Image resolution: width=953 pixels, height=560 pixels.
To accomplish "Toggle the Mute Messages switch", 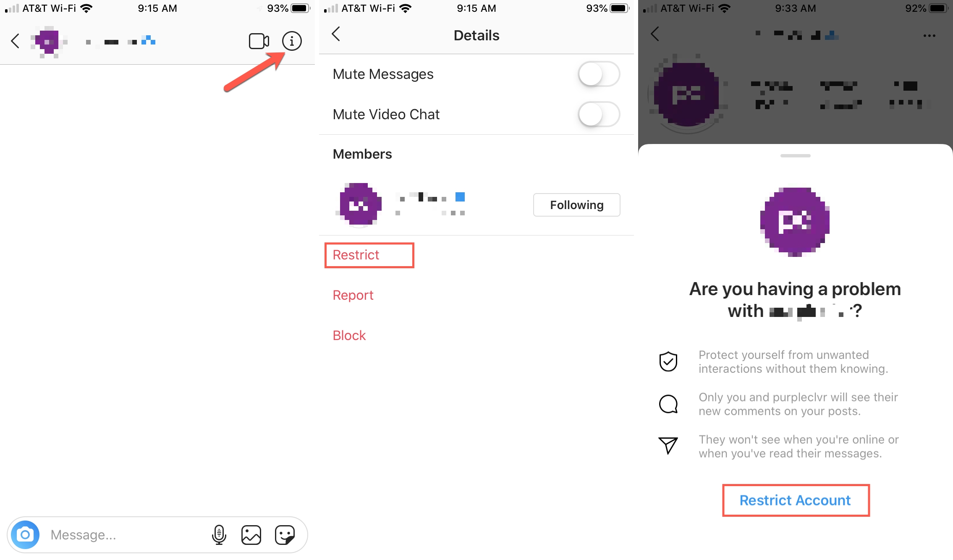I will pyautogui.click(x=599, y=74).
